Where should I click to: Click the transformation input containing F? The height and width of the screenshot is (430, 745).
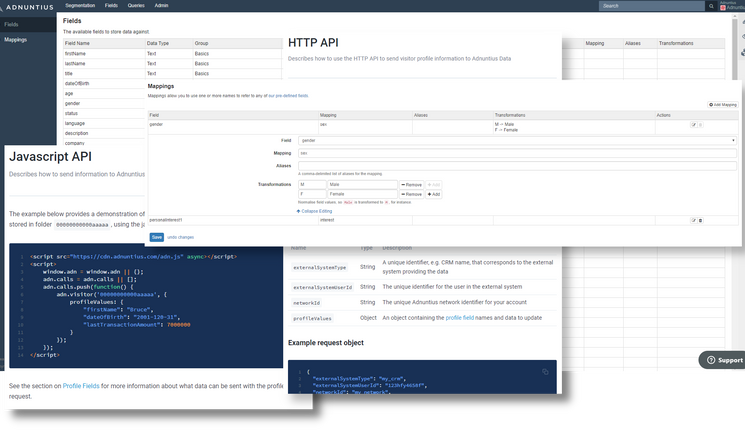pos(312,194)
